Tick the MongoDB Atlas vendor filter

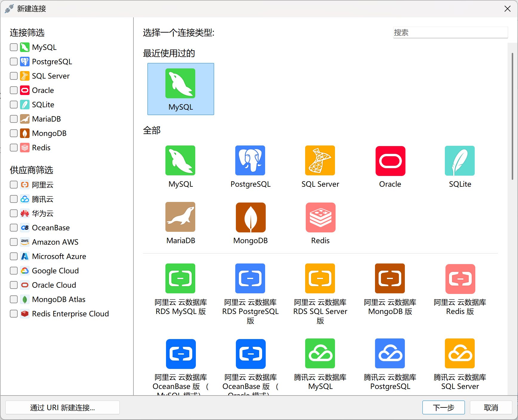(x=14, y=299)
